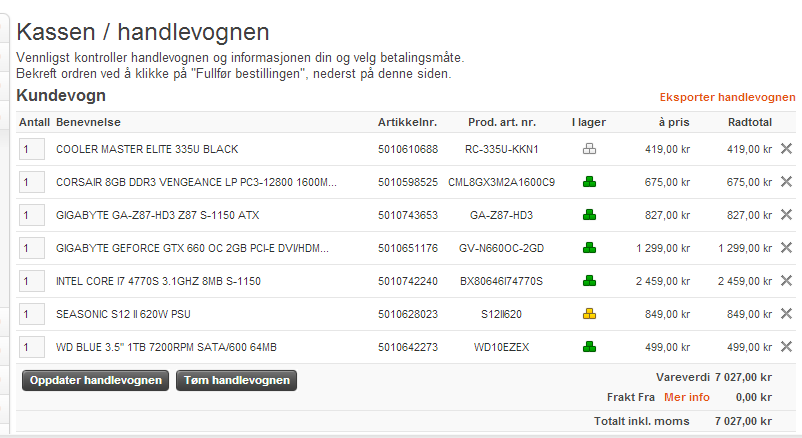Click Totalt inkl. moms label
Image resolution: width=802 pixels, height=438 pixels.
coord(641,421)
